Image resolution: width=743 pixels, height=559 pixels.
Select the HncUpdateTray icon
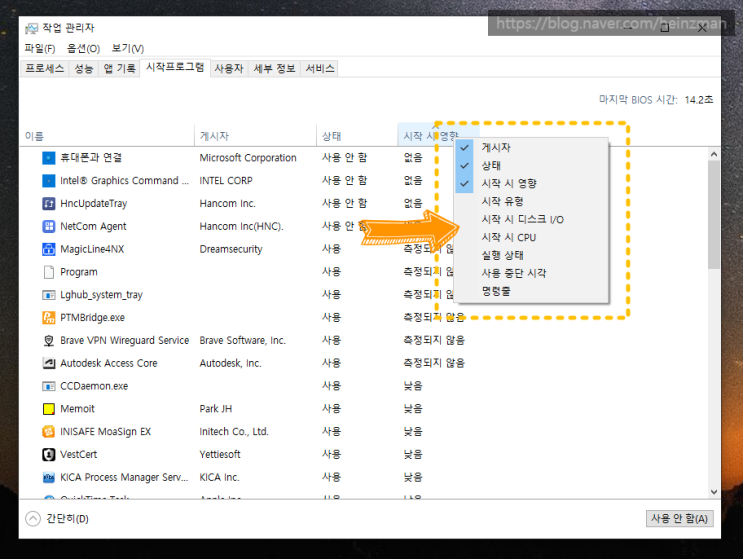click(49, 204)
